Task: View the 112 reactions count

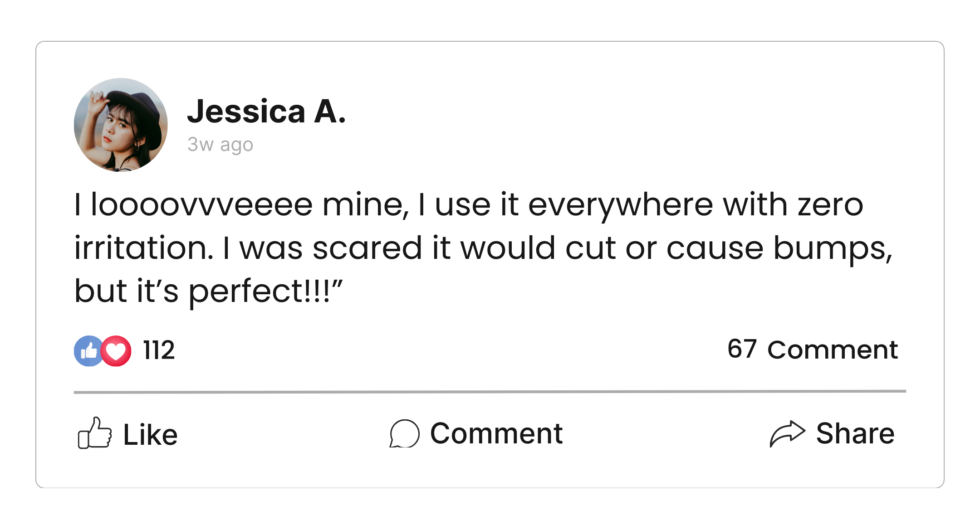Action: [159, 350]
